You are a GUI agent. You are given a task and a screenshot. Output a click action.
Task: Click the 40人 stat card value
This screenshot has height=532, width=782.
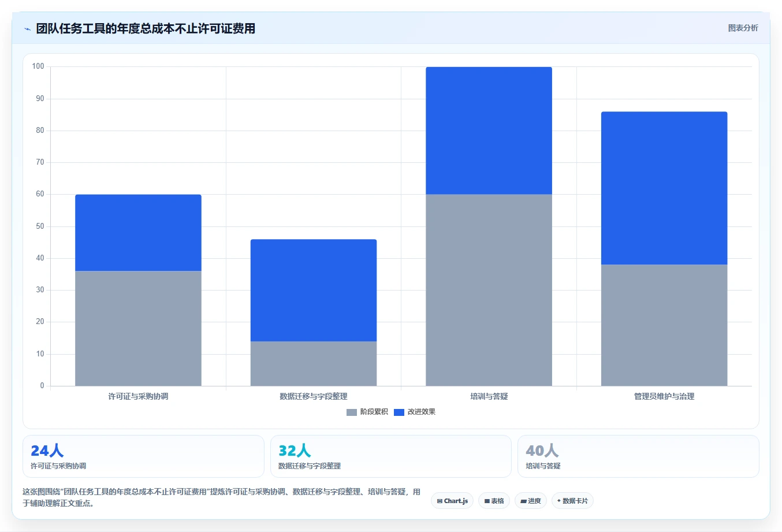(542, 451)
